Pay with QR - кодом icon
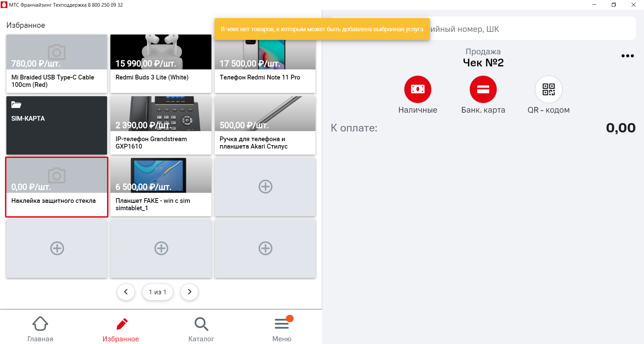Screen dimensions: 644x344 pos(548,89)
